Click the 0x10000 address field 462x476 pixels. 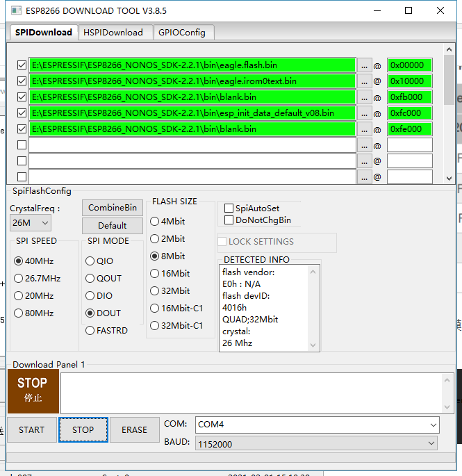(x=409, y=81)
